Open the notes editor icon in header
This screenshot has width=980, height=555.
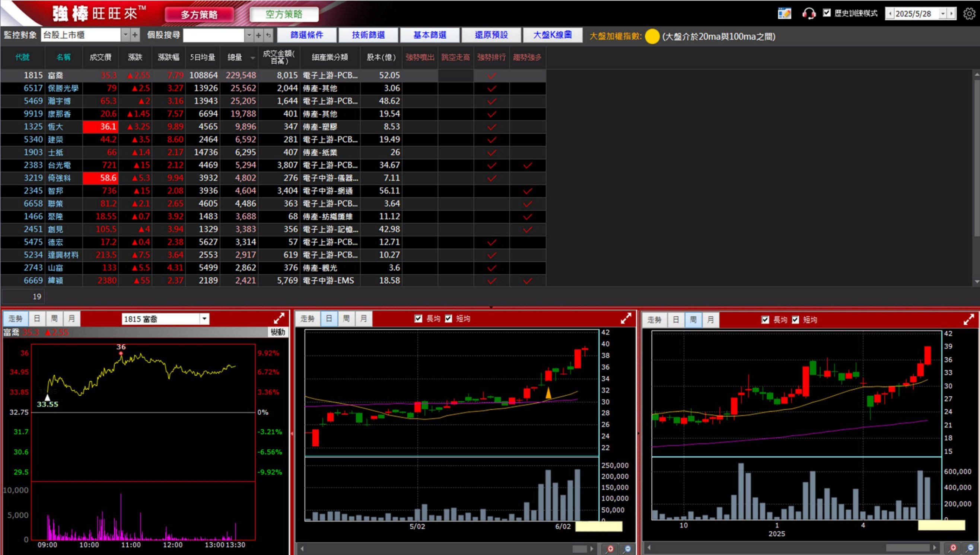click(x=785, y=13)
